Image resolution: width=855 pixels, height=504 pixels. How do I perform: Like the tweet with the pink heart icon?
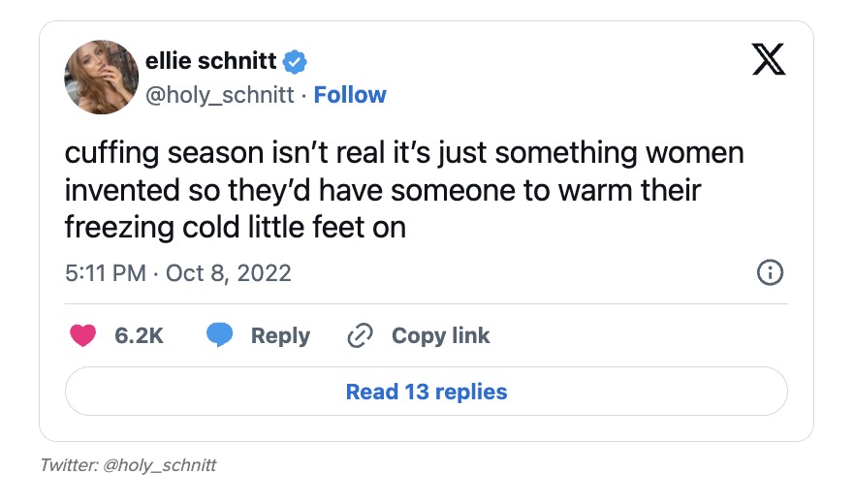point(84,335)
